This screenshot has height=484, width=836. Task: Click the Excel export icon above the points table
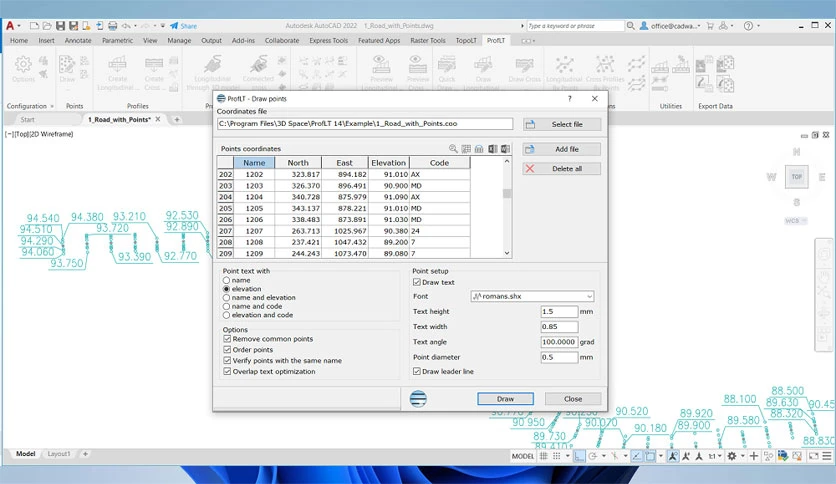click(493, 149)
